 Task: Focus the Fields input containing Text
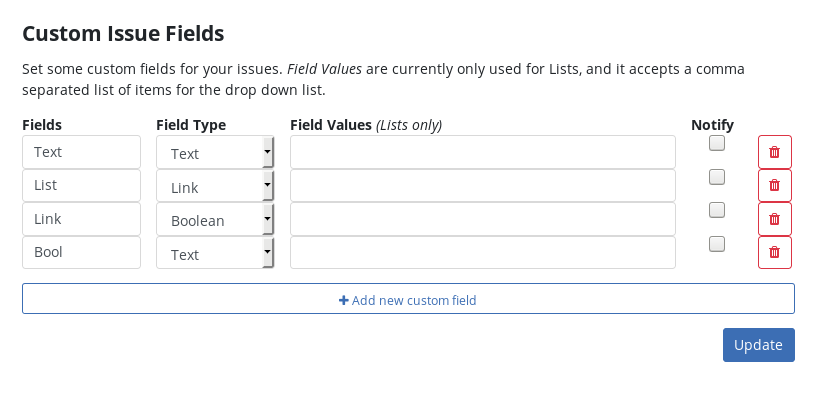(x=82, y=152)
